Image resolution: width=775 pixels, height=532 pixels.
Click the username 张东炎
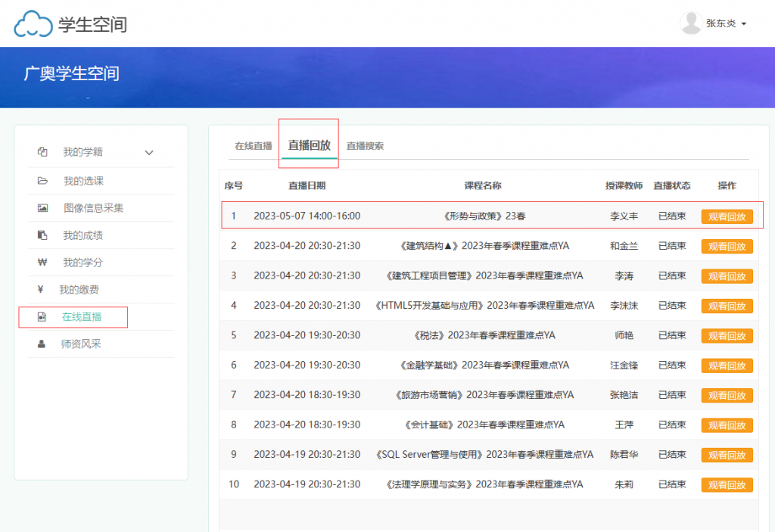(x=721, y=23)
